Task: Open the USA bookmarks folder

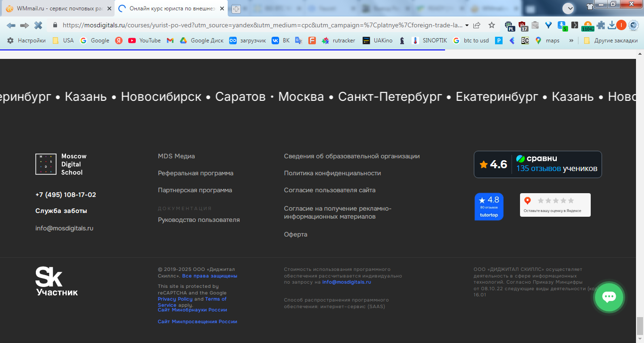Action: [x=63, y=41]
